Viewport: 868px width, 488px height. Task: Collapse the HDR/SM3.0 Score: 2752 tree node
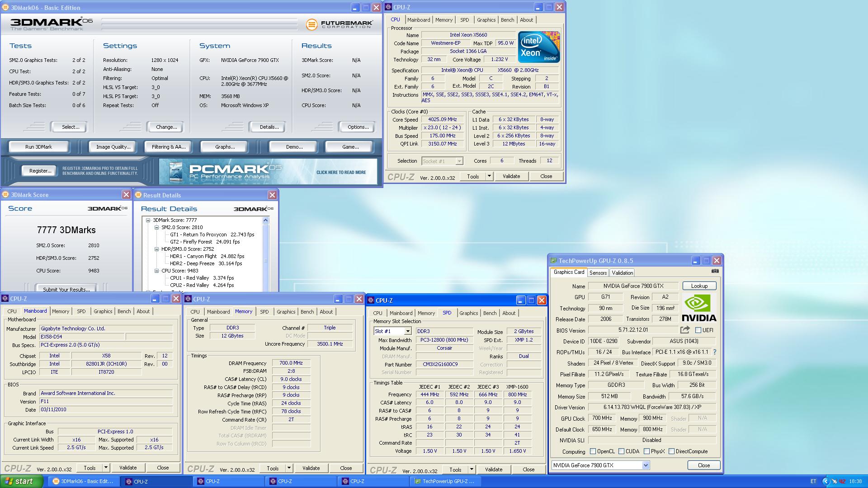pyautogui.click(x=156, y=249)
